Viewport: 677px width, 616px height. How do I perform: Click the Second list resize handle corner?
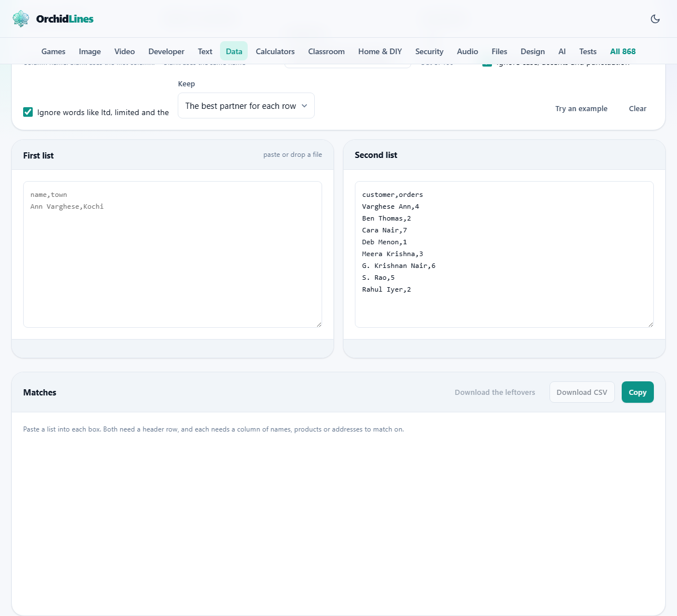[650, 324]
